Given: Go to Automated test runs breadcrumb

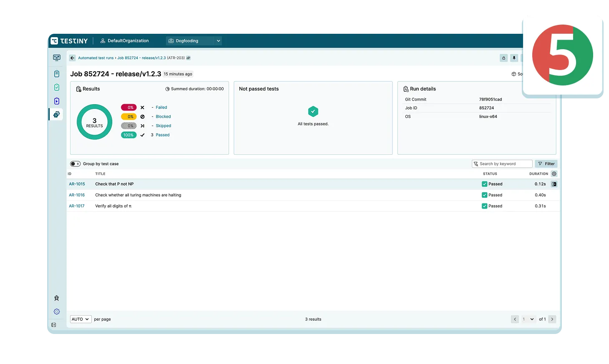Looking at the screenshot, I should (96, 58).
